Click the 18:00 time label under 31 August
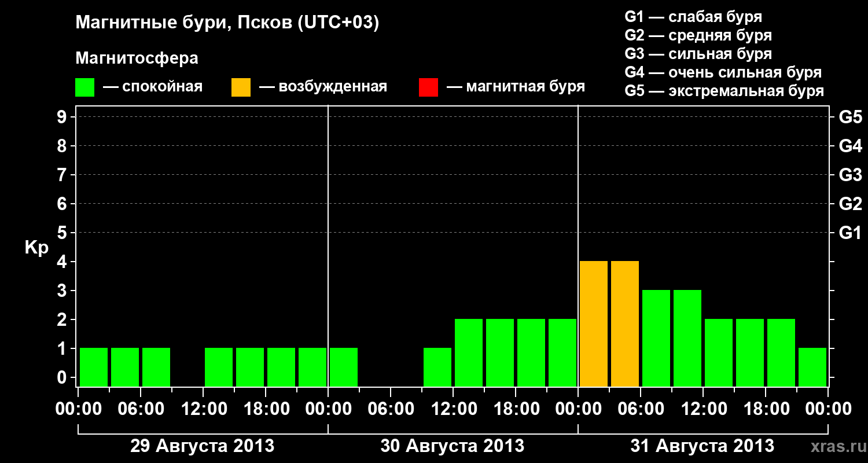868x463 pixels. point(766,409)
